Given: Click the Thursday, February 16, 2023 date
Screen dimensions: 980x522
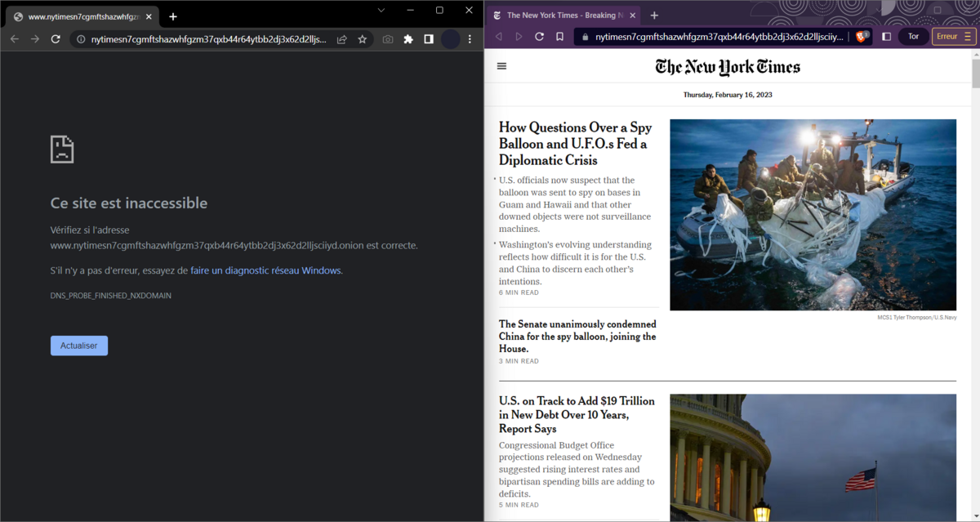Looking at the screenshot, I should [728, 95].
